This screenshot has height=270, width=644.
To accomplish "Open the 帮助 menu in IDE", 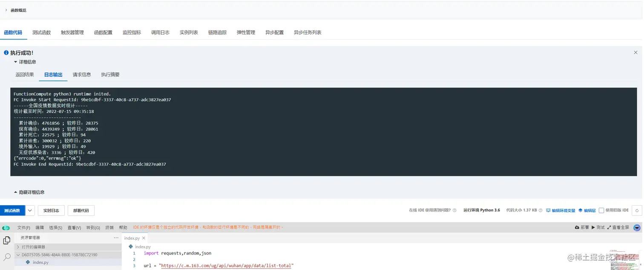I will point(123,228).
